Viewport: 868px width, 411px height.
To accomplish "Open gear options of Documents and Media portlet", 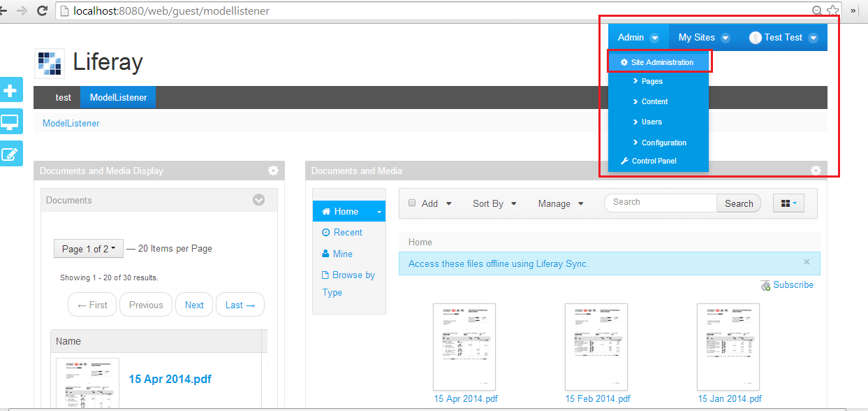I will tap(816, 171).
